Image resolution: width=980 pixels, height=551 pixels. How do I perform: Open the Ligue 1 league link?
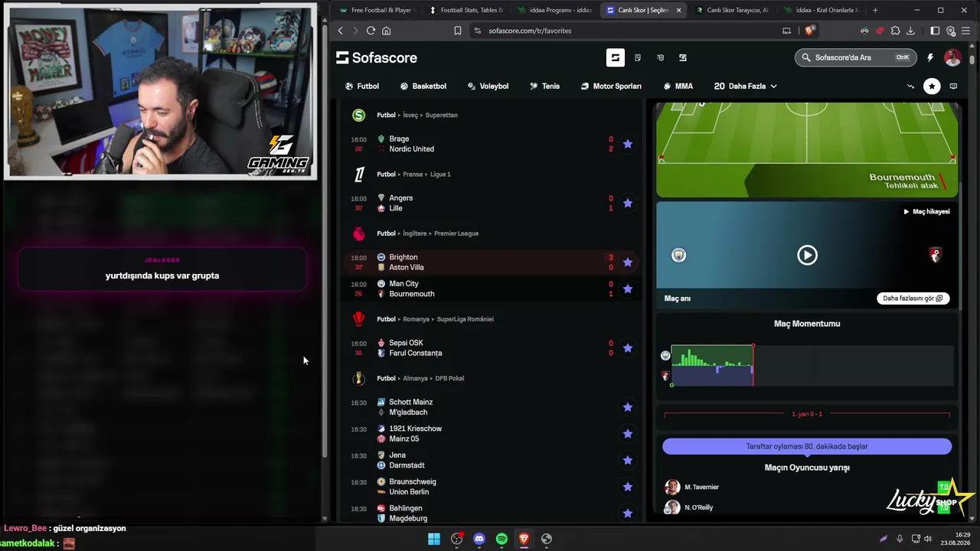(440, 174)
